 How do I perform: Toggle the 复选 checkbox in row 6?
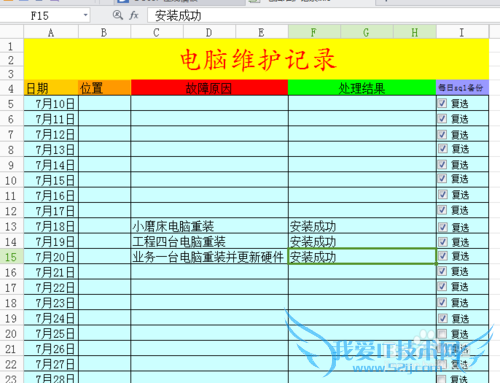(x=442, y=119)
